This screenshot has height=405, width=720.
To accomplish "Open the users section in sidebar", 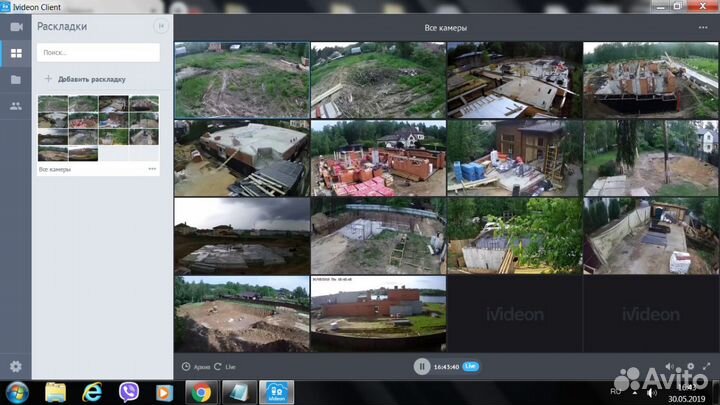I will pos(16,105).
